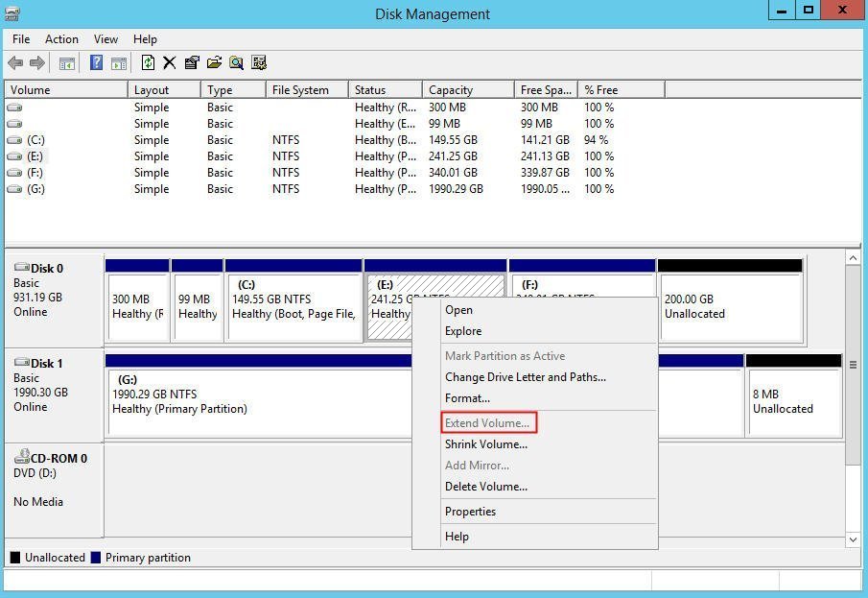Select the (G:) volume row in list
This screenshot has height=598, width=868.
(35, 189)
